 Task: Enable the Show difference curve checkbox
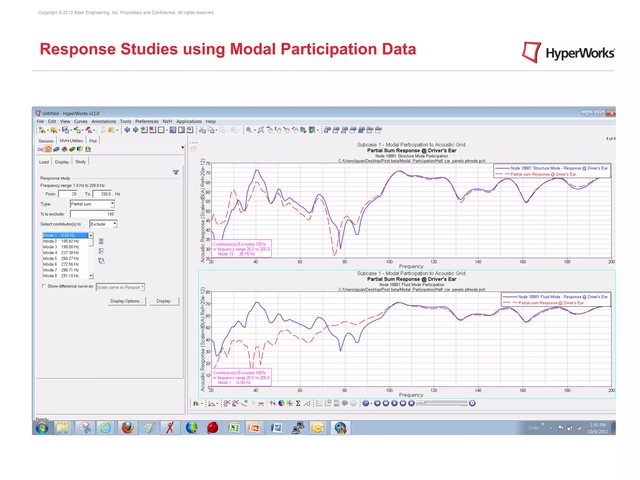click(x=43, y=286)
